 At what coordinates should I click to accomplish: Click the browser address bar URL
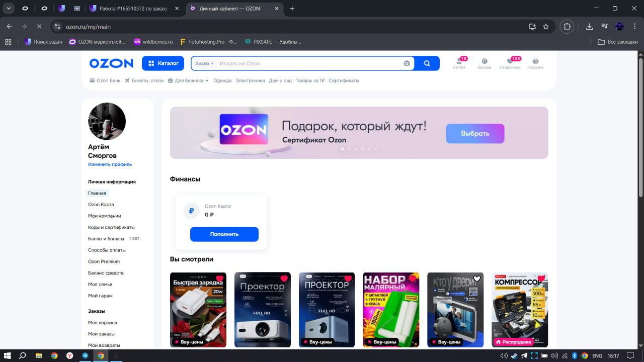tap(88, 27)
